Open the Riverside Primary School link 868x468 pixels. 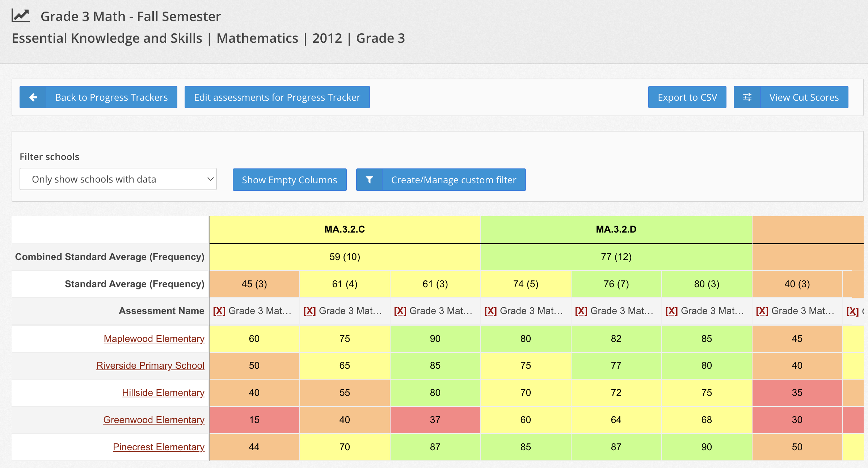tap(150, 365)
